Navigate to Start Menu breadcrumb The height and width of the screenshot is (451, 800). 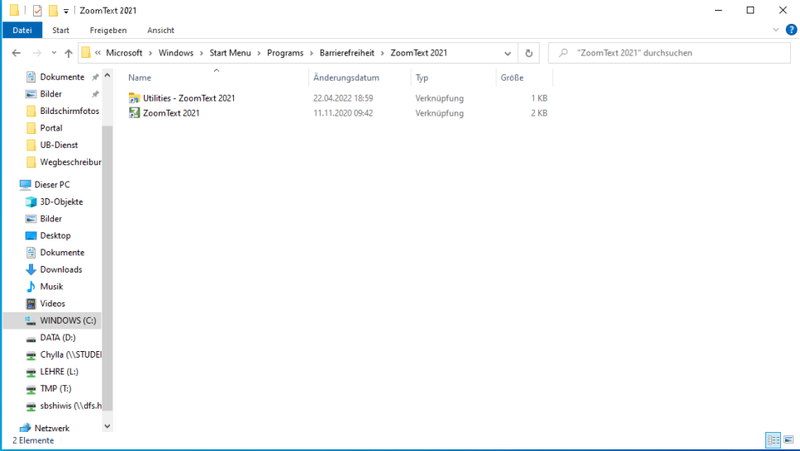coord(230,53)
